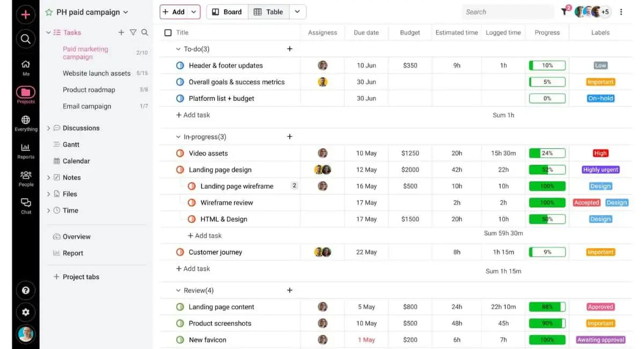Star the PH paid campaign project

coord(49,12)
